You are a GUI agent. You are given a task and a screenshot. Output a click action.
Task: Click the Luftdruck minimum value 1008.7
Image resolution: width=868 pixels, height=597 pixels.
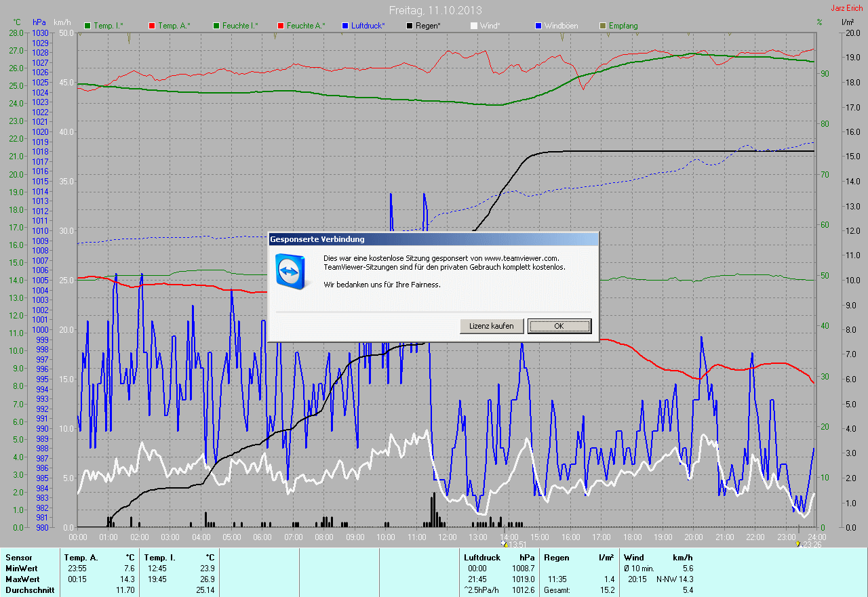pyautogui.click(x=524, y=569)
